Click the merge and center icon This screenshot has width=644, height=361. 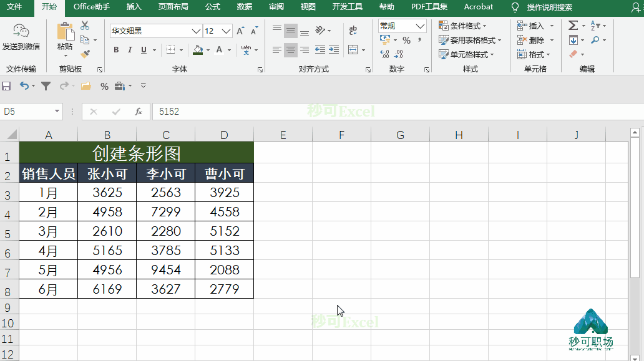(x=353, y=50)
